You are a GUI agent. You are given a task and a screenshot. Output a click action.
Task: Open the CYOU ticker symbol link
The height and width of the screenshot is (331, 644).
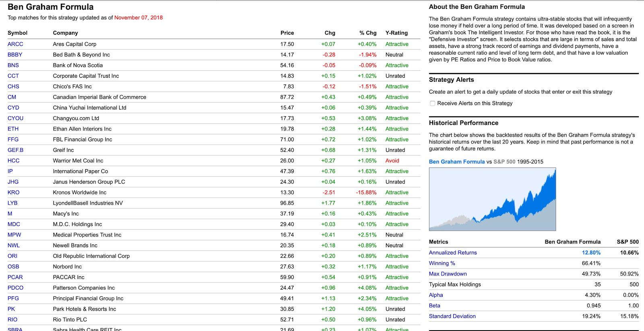point(16,118)
